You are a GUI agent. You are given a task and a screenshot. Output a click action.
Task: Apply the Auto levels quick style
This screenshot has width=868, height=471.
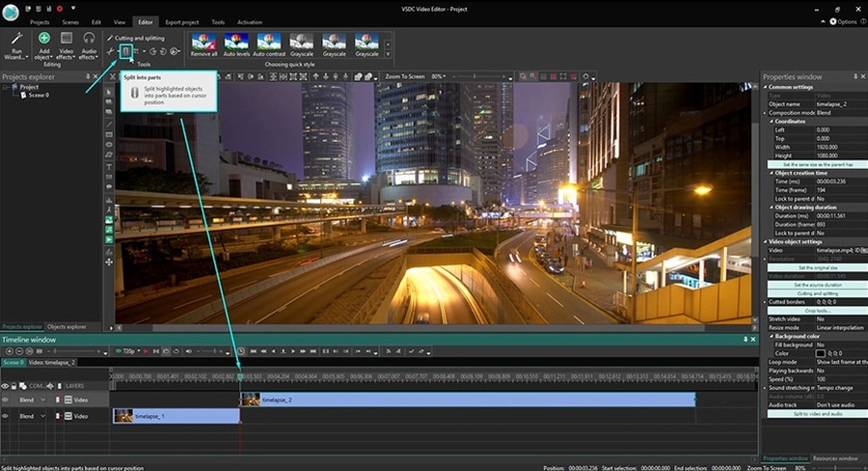coord(236,45)
